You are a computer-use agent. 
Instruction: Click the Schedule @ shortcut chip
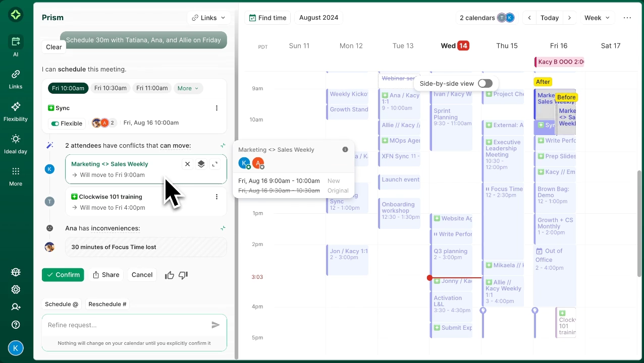coord(62,304)
